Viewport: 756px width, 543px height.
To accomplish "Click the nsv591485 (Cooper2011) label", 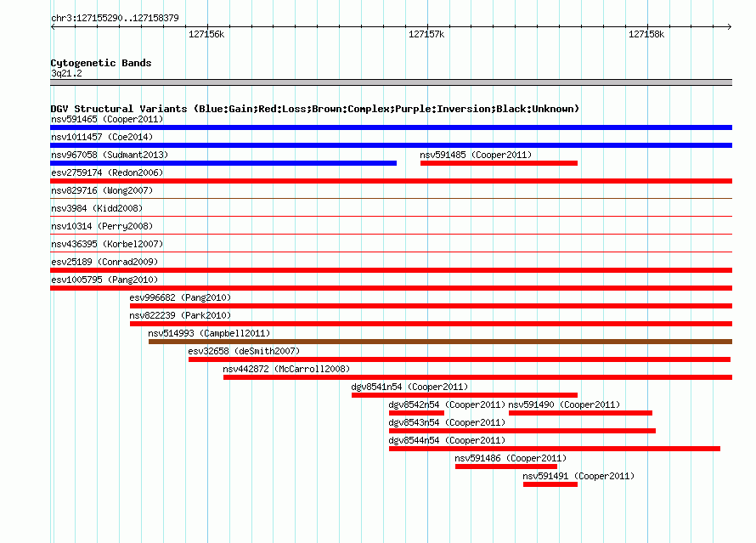I will [476, 155].
